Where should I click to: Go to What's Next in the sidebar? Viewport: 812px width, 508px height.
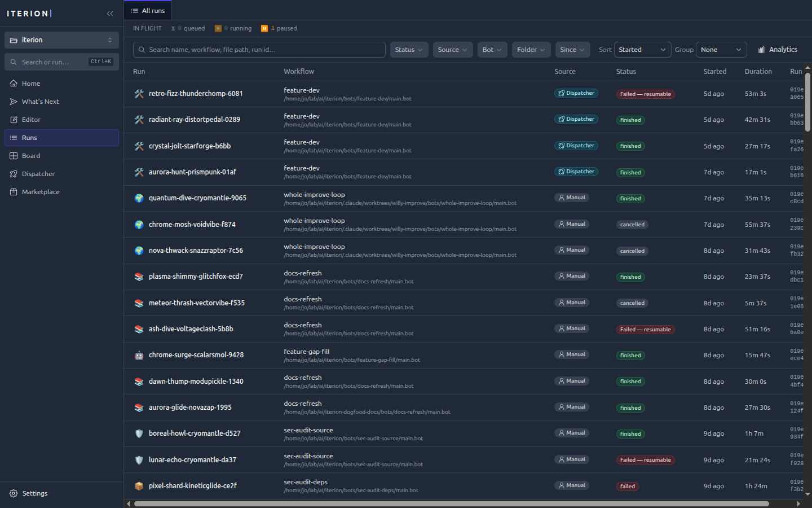61,102
